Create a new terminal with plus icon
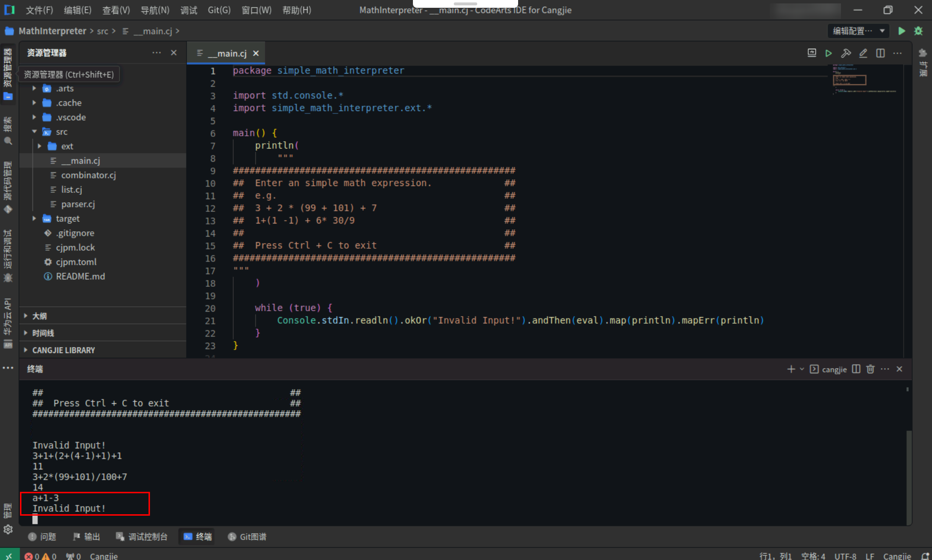 pos(791,369)
